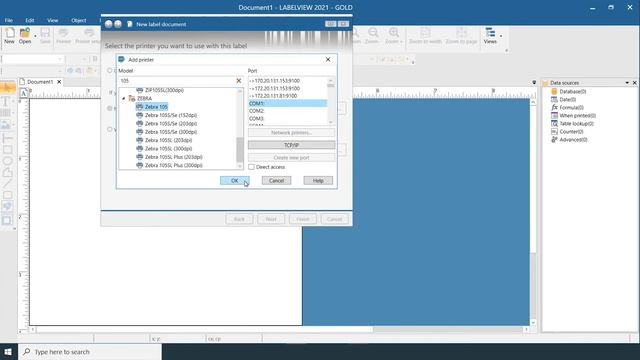Viewport: 640px width, 360px height.
Task: Open the Views dropdown arrow
Action: [501, 36]
